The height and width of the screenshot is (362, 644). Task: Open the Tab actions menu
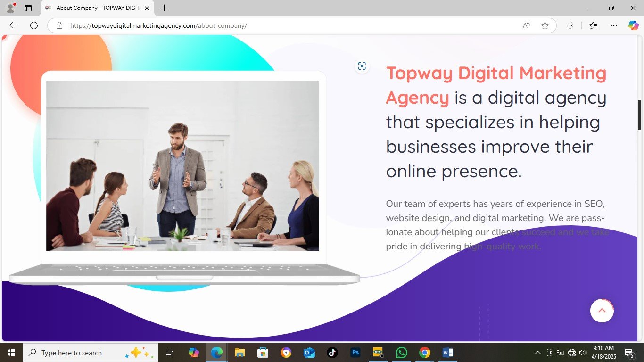coord(28,8)
